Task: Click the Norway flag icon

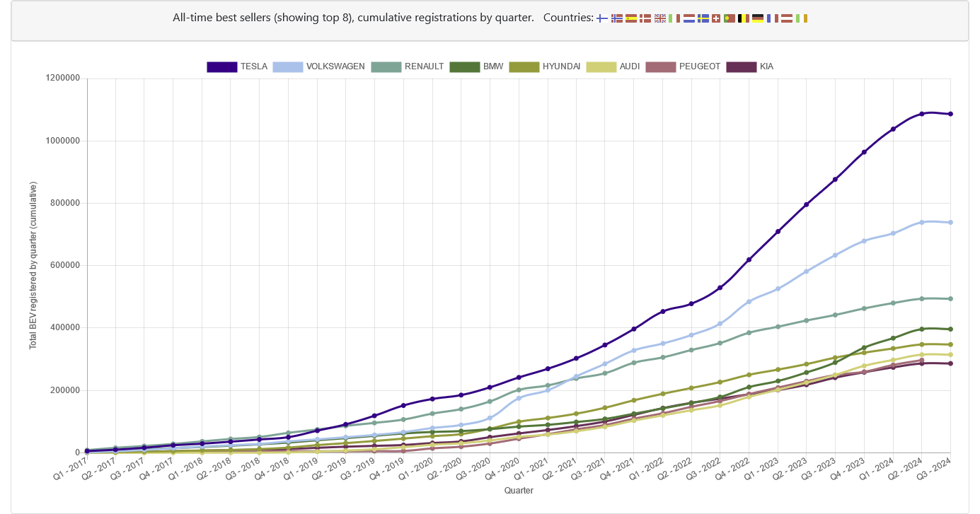Action: 617,18
